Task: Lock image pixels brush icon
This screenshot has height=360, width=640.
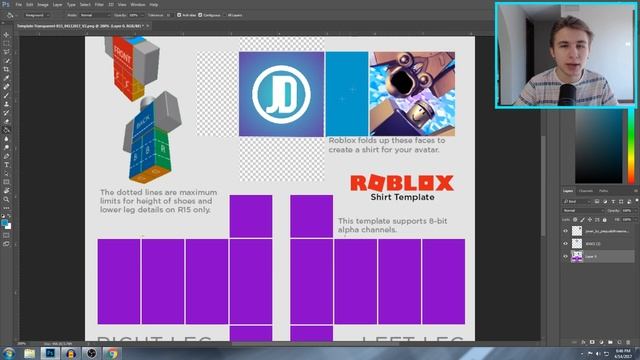Action: tap(582, 220)
